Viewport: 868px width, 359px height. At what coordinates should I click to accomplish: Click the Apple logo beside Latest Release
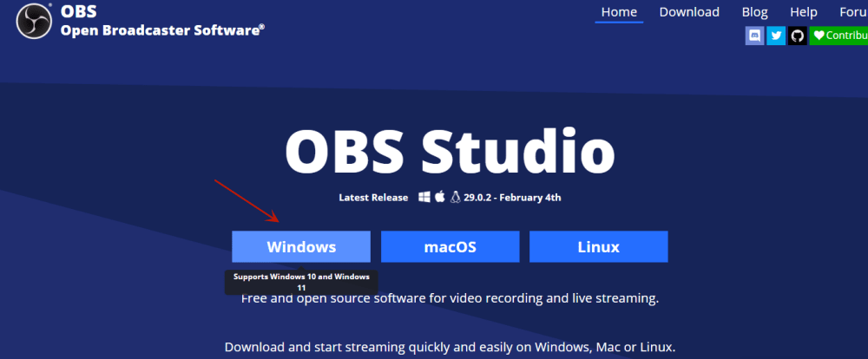(x=440, y=197)
